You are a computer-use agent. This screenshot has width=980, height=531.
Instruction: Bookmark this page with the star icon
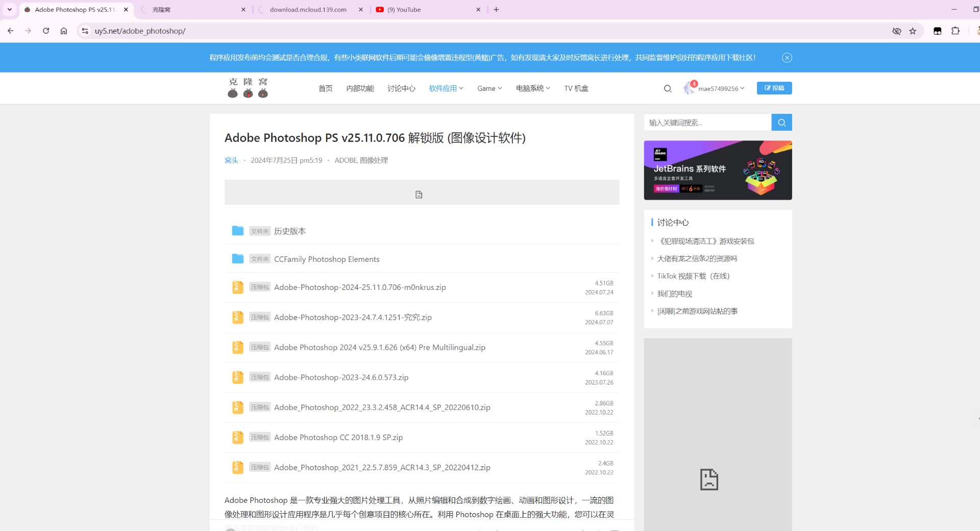(913, 31)
